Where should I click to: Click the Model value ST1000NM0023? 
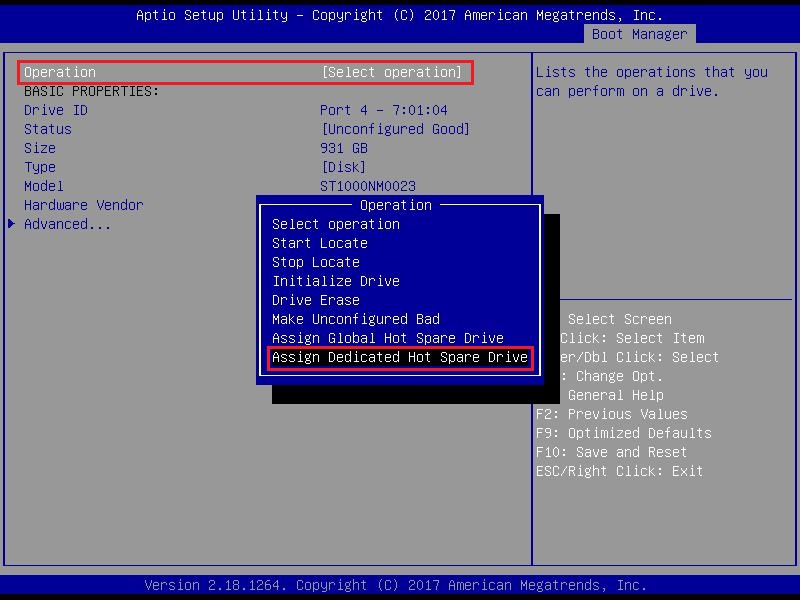tap(367, 186)
